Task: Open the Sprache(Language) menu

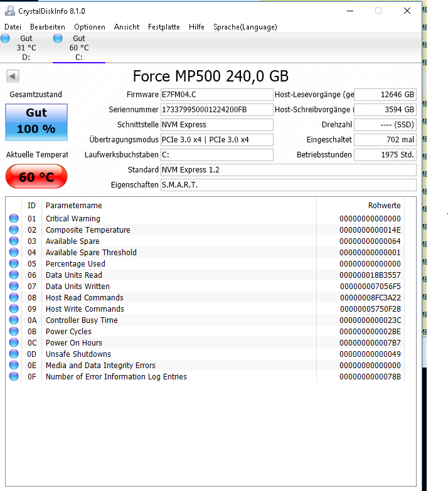Action: pyautogui.click(x=245, y=27)
